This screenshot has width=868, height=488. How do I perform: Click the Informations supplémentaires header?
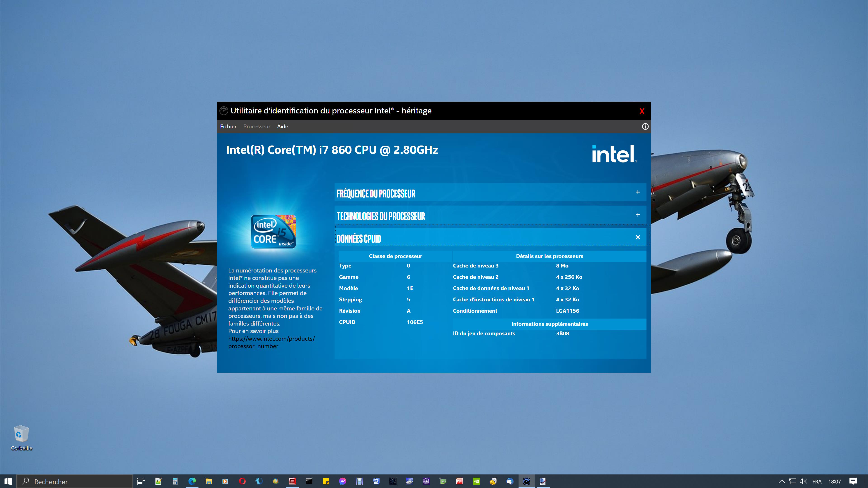click(x=549, y=324)
